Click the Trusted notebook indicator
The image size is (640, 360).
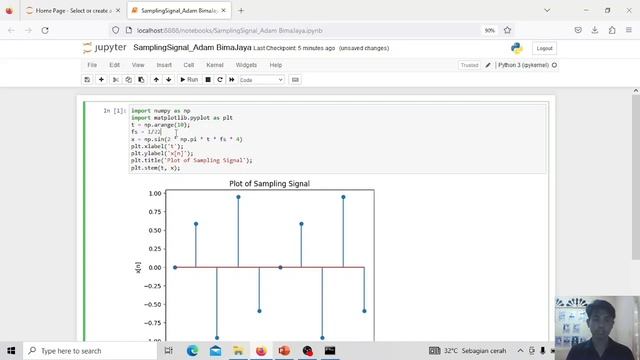pyautogui.click(x=469, y=65)
